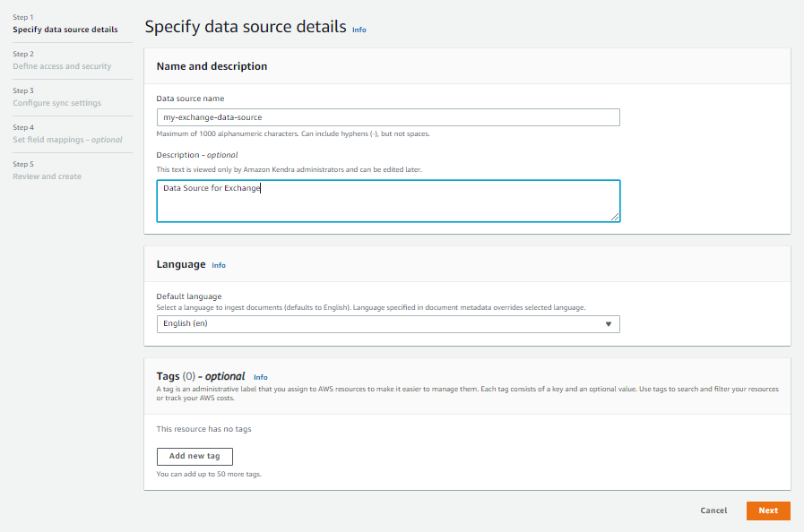Go to Step 5 Review and create
804x532 pixels.
tap(47, 176)
